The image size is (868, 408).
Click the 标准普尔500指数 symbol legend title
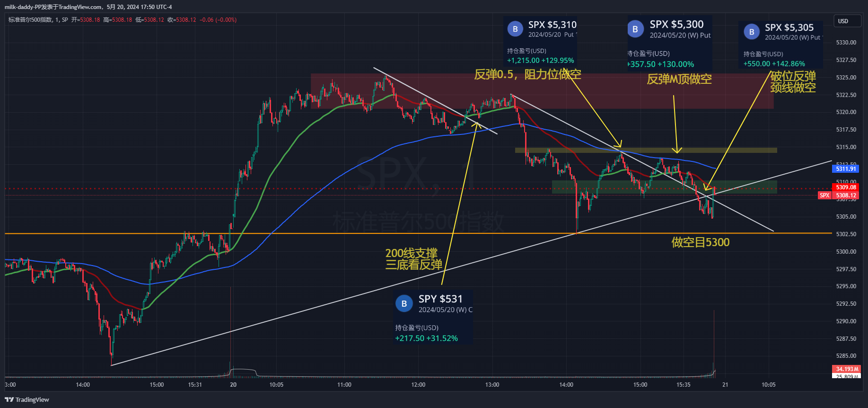tap(31, 20)
